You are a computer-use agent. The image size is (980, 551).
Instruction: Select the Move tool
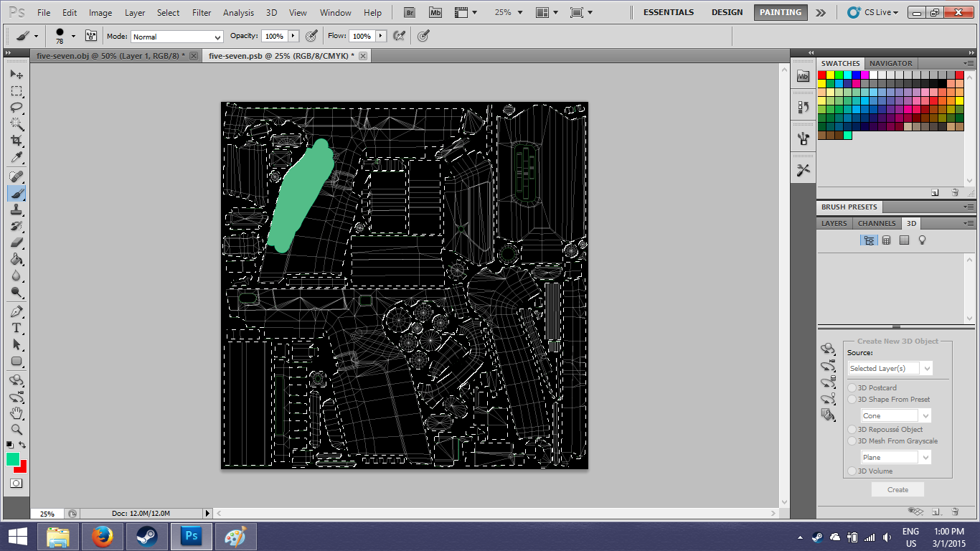click(x=17, y=75)
